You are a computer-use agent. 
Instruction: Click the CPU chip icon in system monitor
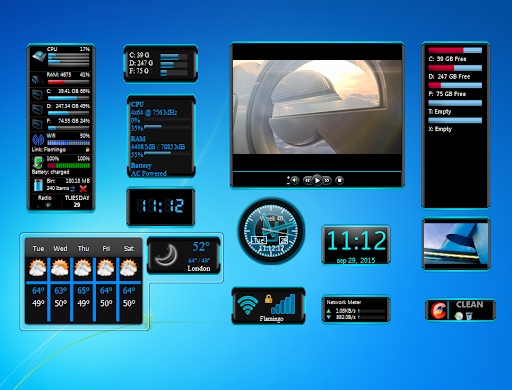coord(39,56)
